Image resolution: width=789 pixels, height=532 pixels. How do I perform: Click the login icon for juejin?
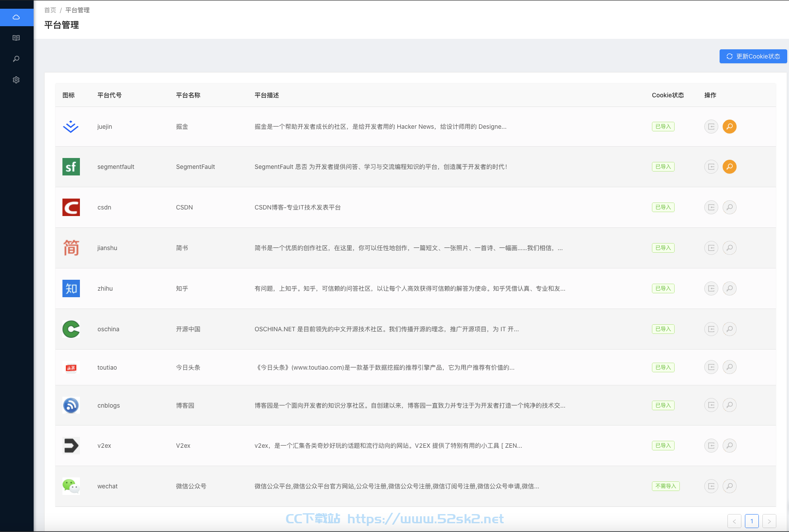711,127
